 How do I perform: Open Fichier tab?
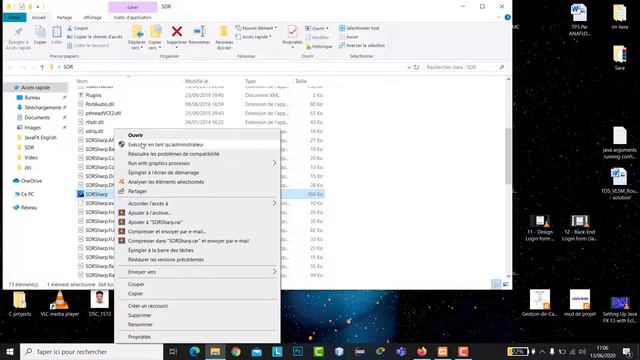tap(14, 18)
